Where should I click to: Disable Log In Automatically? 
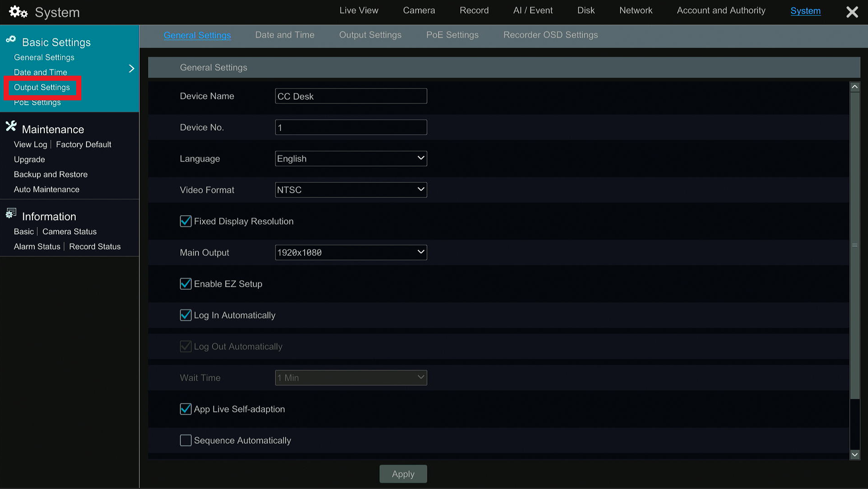click(185, 315)
